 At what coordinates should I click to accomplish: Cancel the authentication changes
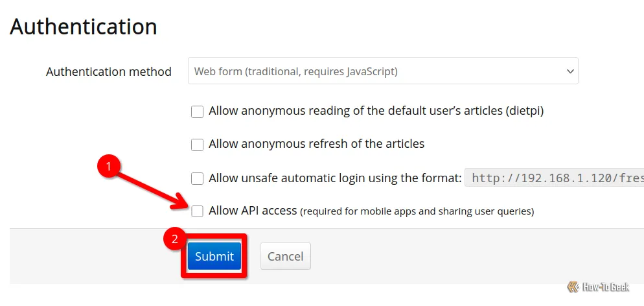286,256
